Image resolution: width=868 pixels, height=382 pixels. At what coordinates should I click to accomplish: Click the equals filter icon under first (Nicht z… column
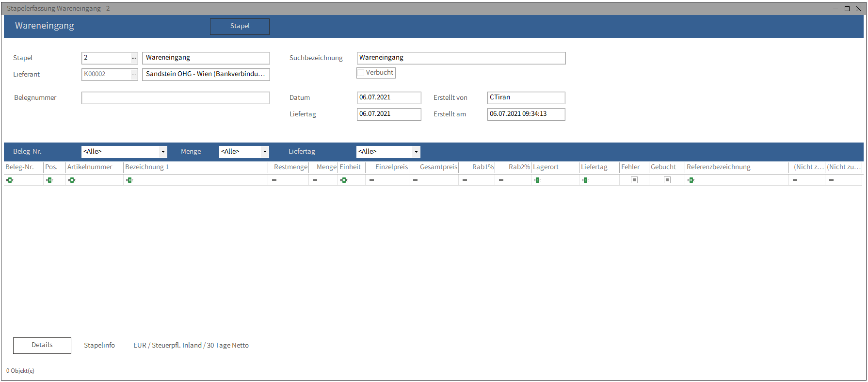pyautogui.click(x=795, y=180)
